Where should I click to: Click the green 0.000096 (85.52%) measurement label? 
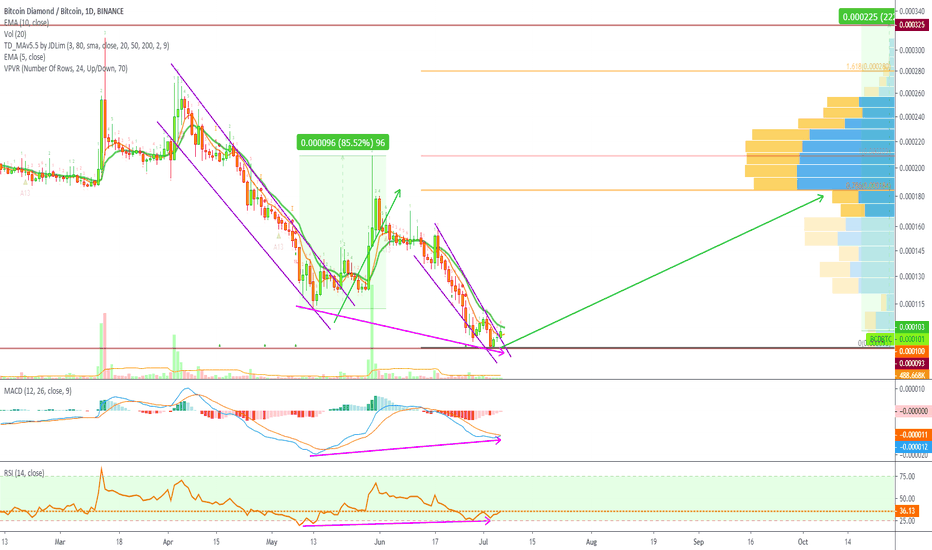342,143
